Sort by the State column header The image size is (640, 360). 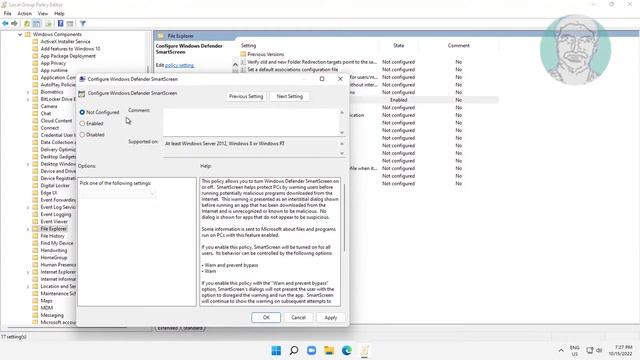[399, 46]
